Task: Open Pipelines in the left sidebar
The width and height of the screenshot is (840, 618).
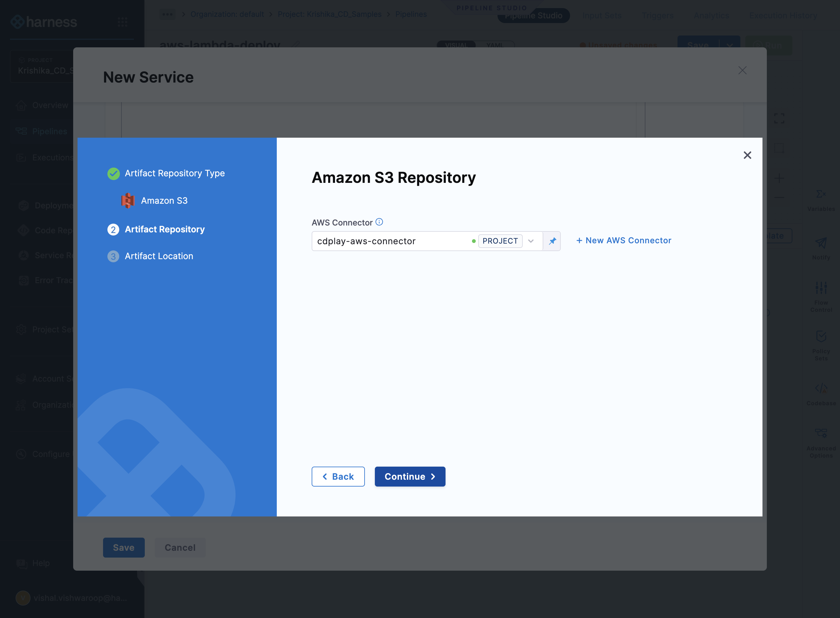Action: coord(41,131)
